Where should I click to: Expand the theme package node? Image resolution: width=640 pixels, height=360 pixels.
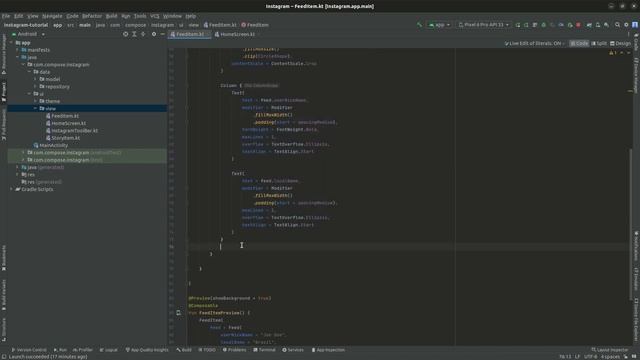pyautogui.click(x=36, y=101)
